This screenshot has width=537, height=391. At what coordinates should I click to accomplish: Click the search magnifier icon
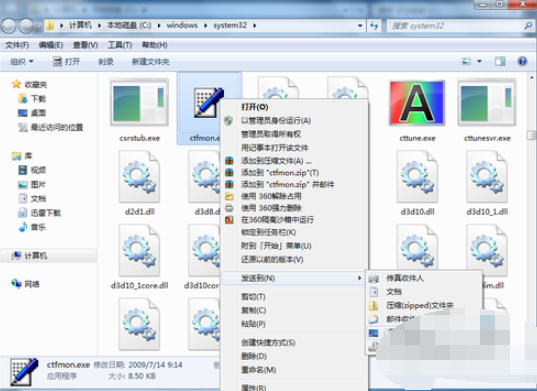pyautogui.click(x=528, y=26)
